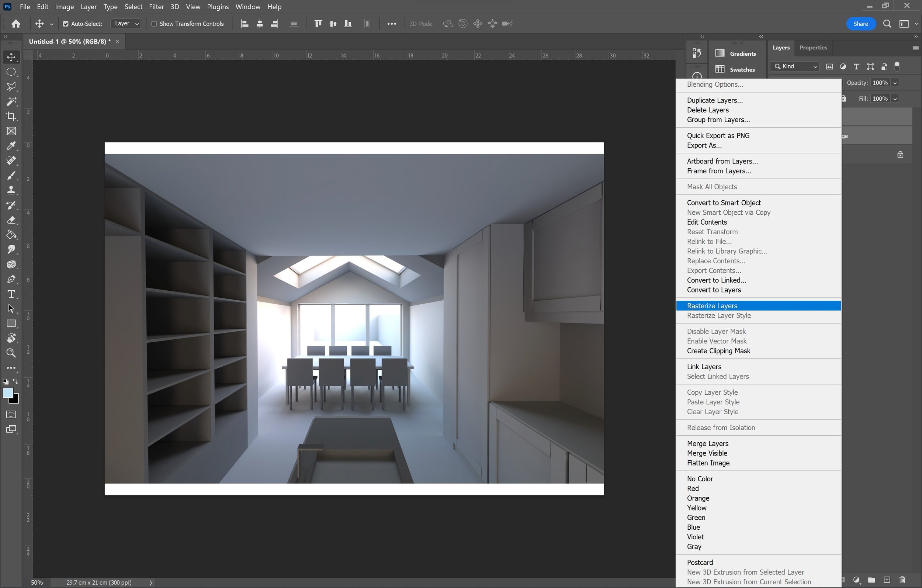Switch to the Properties tab

click(813, 48)
